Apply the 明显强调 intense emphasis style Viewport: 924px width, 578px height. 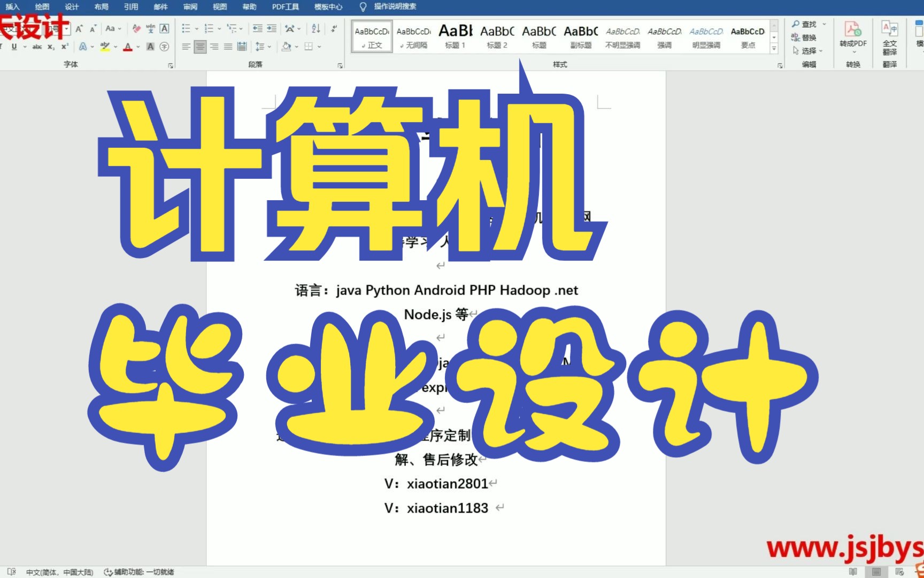pyautogui.click(x=706, y=36)
